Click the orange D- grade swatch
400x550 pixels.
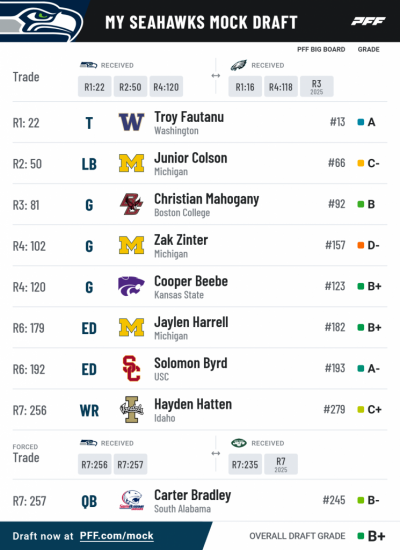tap(360, 245)
